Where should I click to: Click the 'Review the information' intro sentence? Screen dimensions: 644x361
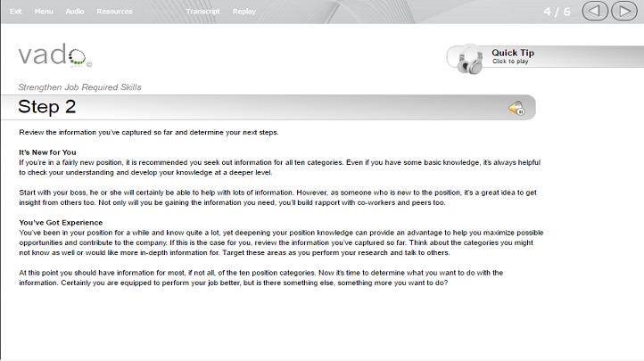149,132
